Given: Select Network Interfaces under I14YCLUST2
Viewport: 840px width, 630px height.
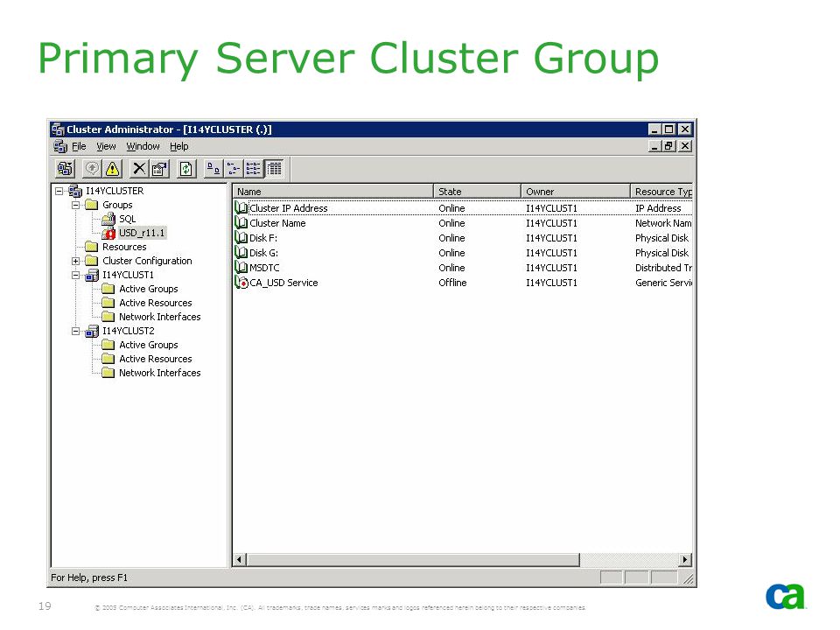Looking at the screenshot, I should pyautogui.click(x=159, y=373).
